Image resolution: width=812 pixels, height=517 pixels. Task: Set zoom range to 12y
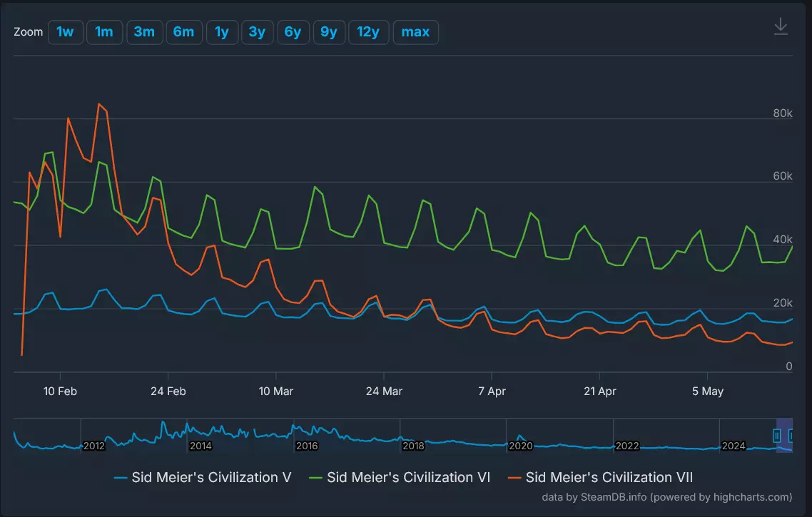pyautogui.click(x=368, y=32)
